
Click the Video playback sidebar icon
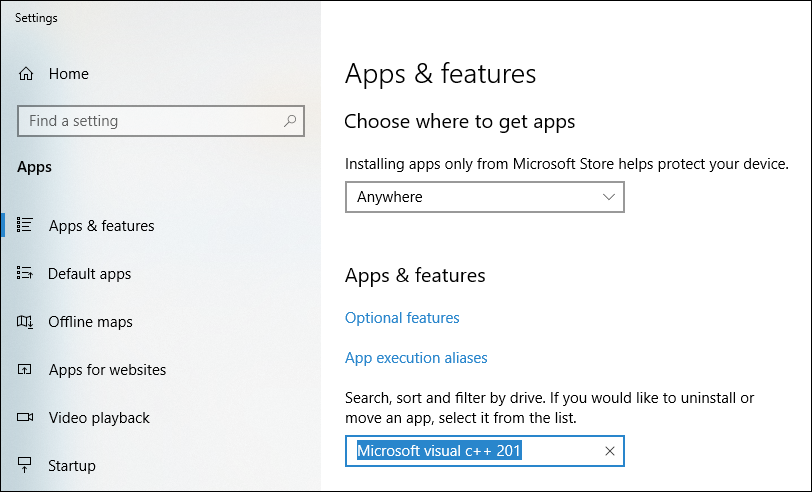[26, 418]
